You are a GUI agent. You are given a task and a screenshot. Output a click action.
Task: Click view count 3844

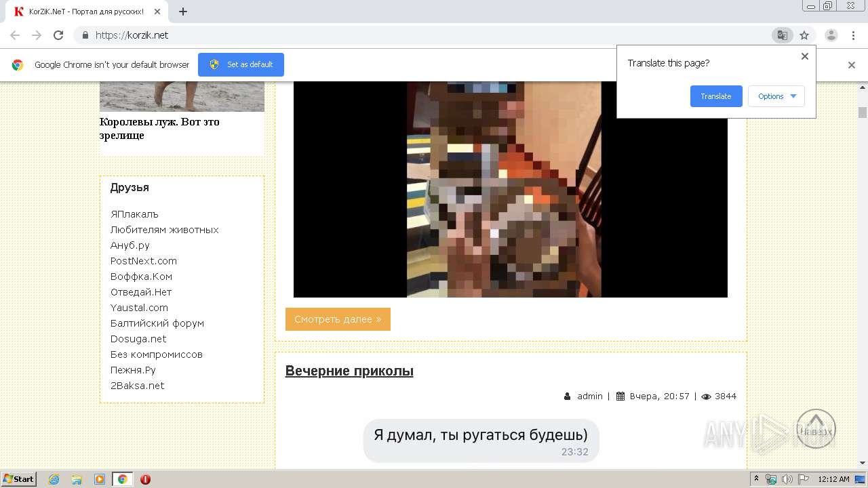pos(726,396)
